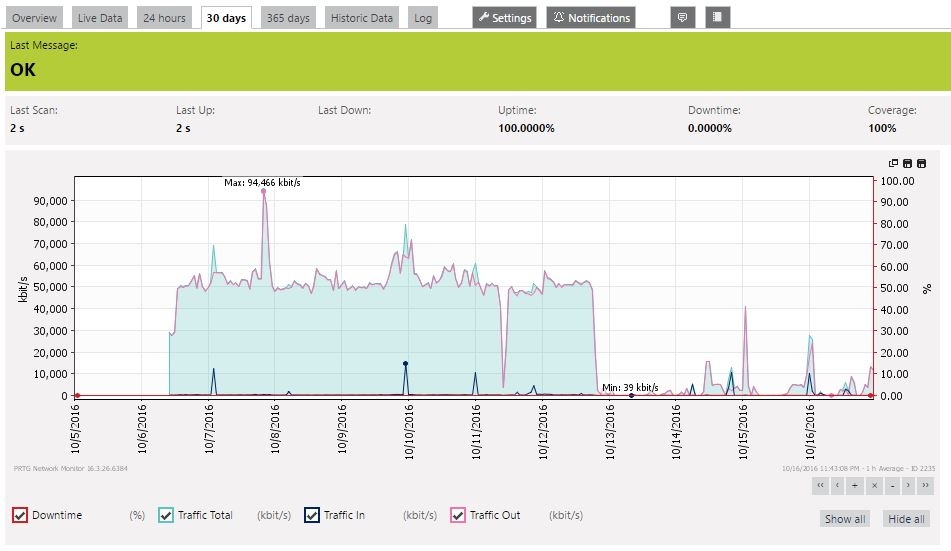Click the book icon beside comments
951x551 pixels.
(717, 18)
